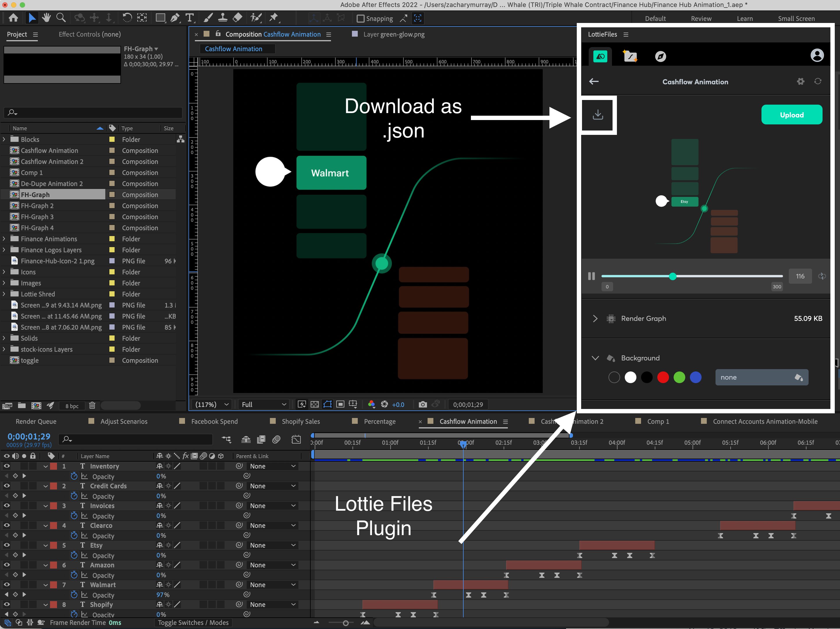Hide the Etsy layer
The image size is (840, 629).
point(7,545)
